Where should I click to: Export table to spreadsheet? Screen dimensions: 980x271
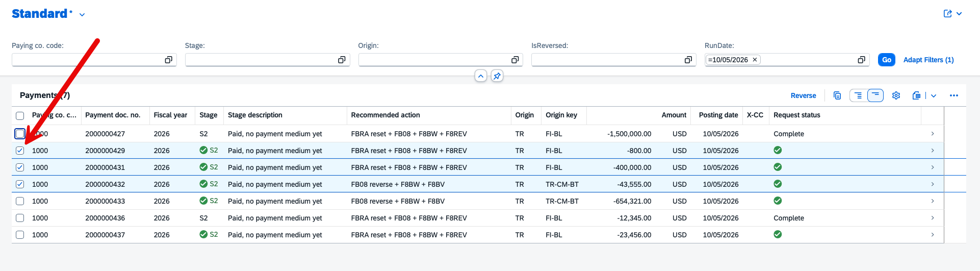pos(916,95)
